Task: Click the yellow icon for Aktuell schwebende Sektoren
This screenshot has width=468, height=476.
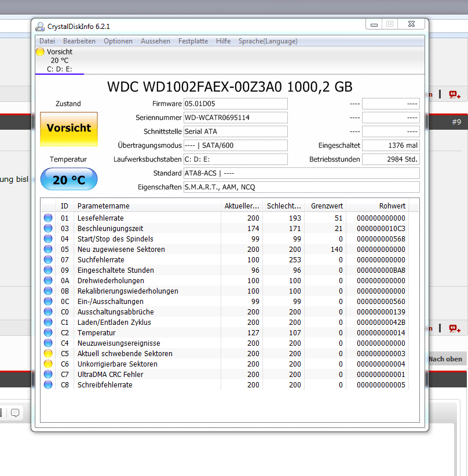Action: [48, 353]
